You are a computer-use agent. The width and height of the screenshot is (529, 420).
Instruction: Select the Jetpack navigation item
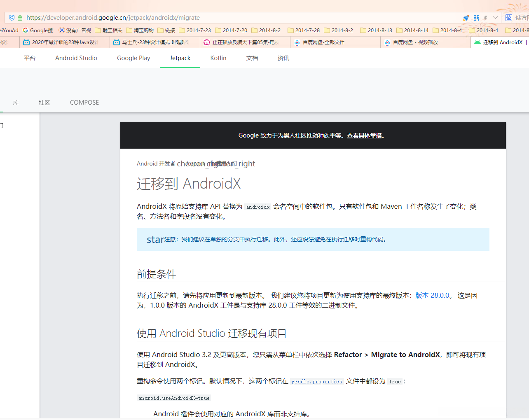[x=180, y=58]
